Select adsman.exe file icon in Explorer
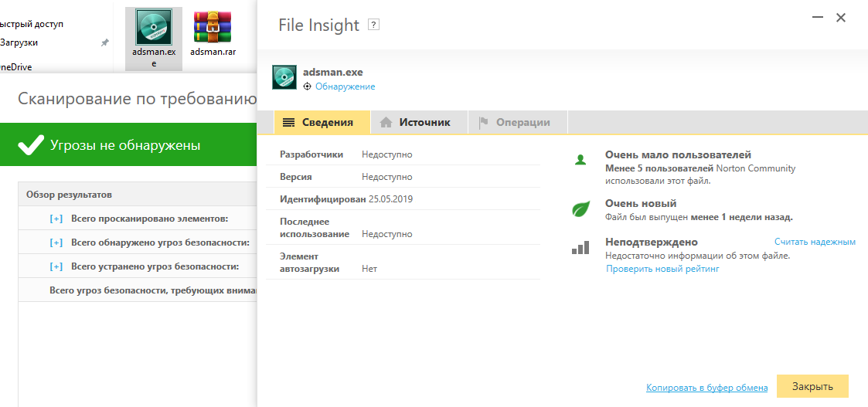 click(x=154, y=26)
